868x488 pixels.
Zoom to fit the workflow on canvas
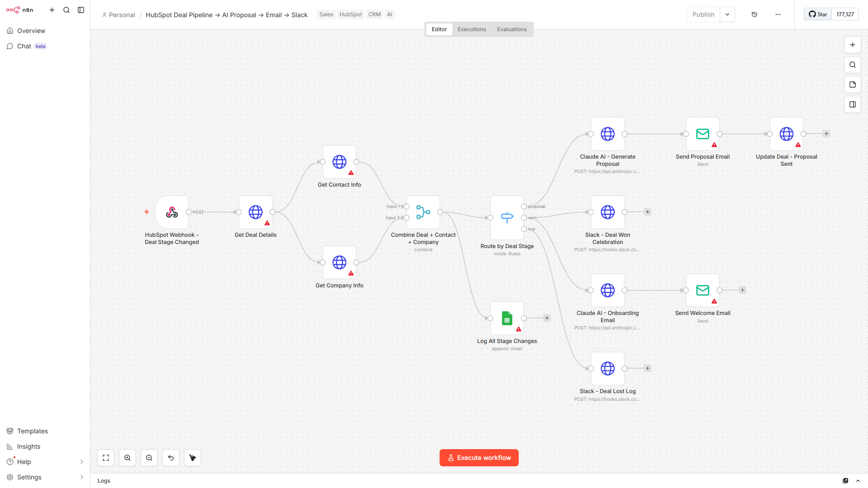click(105, 457)
